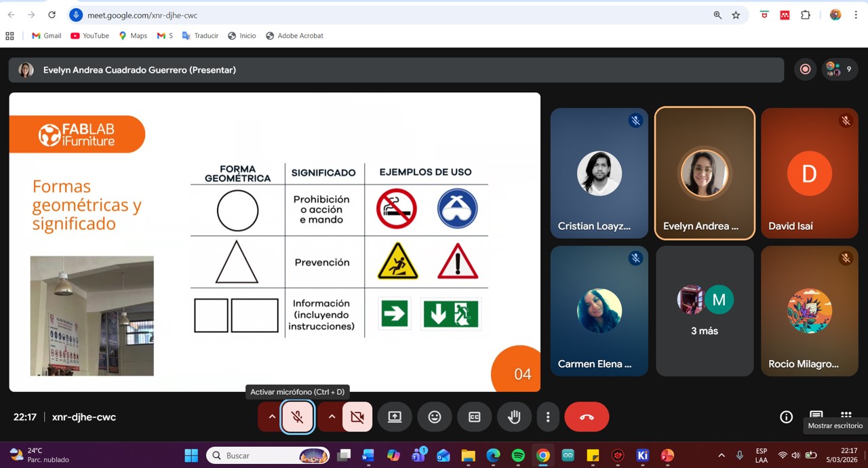Open participants list showing 9 people
The height and width of the screenshot is (468, 868).
(x=840, y=69)
